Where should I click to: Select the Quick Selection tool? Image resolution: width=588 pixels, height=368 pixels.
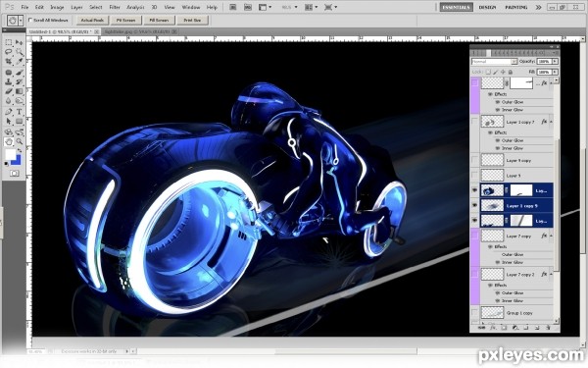coord(20,52)
